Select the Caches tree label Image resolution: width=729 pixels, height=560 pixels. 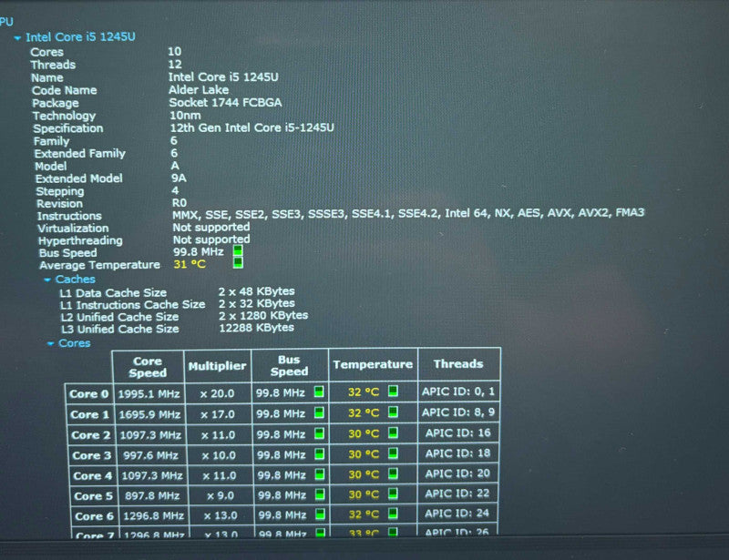point(76,280)
